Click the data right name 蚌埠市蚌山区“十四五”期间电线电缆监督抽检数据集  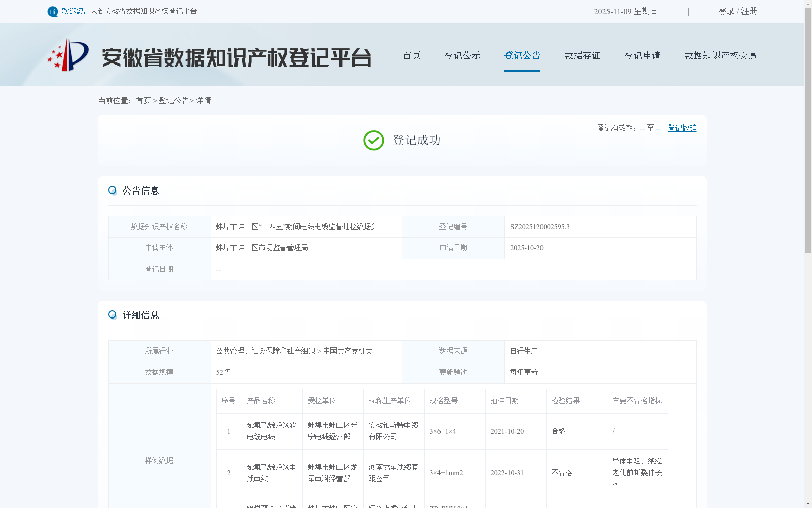(x=297, y=227)
